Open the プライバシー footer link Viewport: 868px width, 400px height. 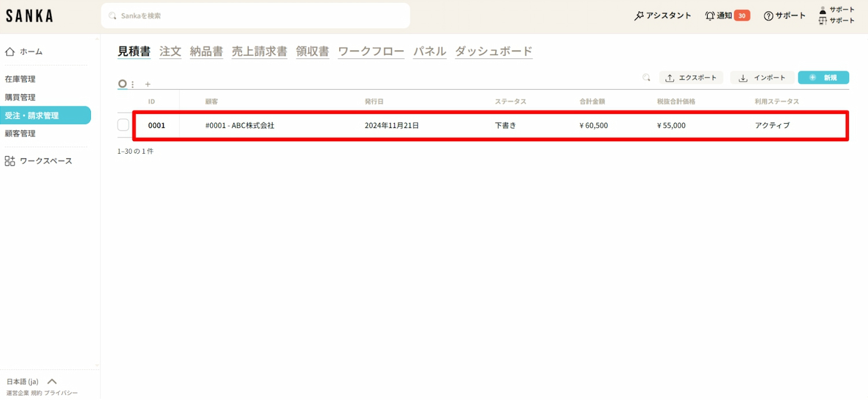click(61, 393)
